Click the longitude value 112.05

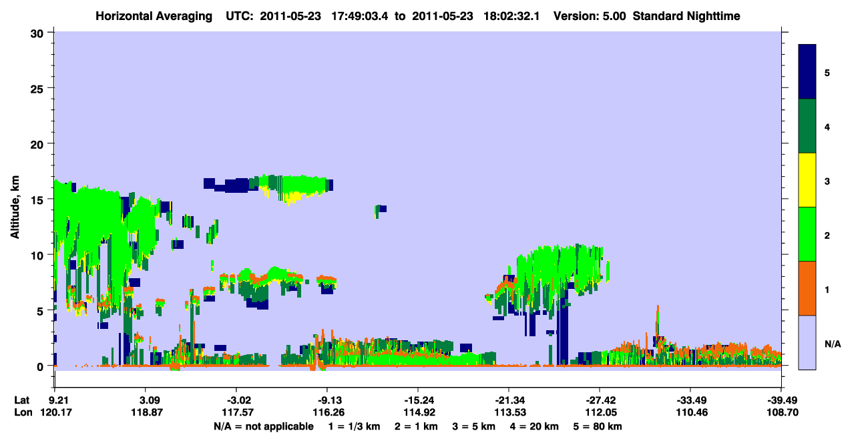(x=602, y=412)
